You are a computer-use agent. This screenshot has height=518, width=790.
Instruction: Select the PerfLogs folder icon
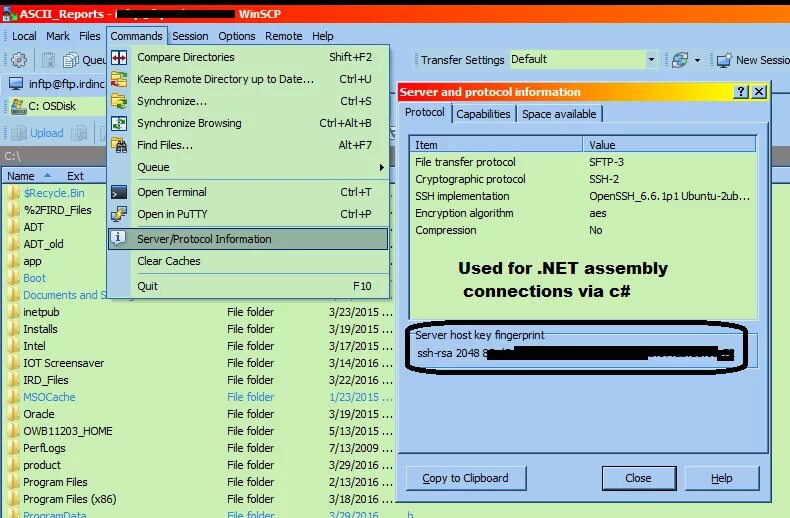14,448
